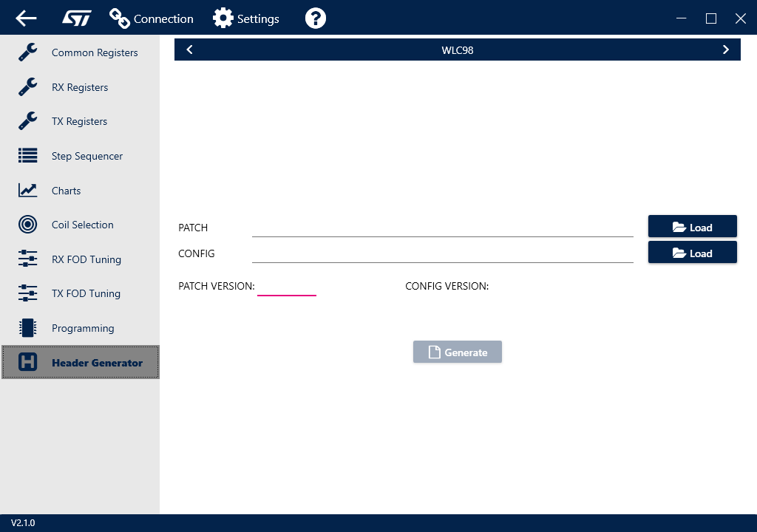Navigate to Common Registers
The image size is (757, 532).
[27, 52]
